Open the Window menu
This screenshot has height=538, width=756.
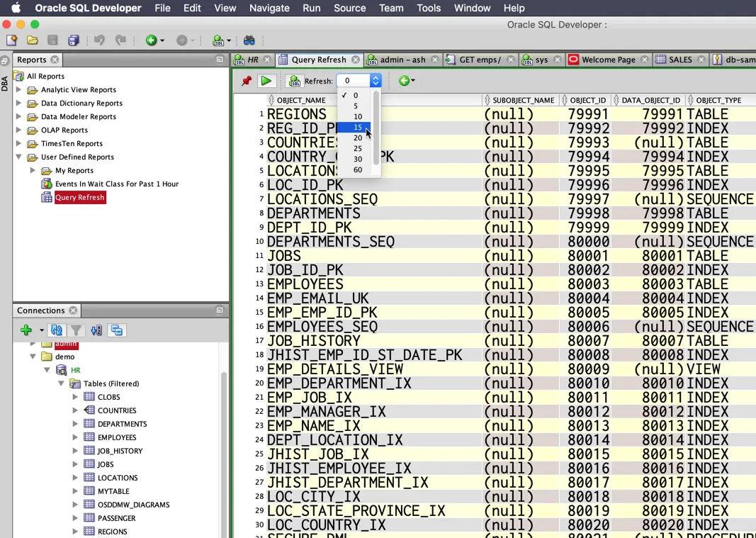coord(472,9)
